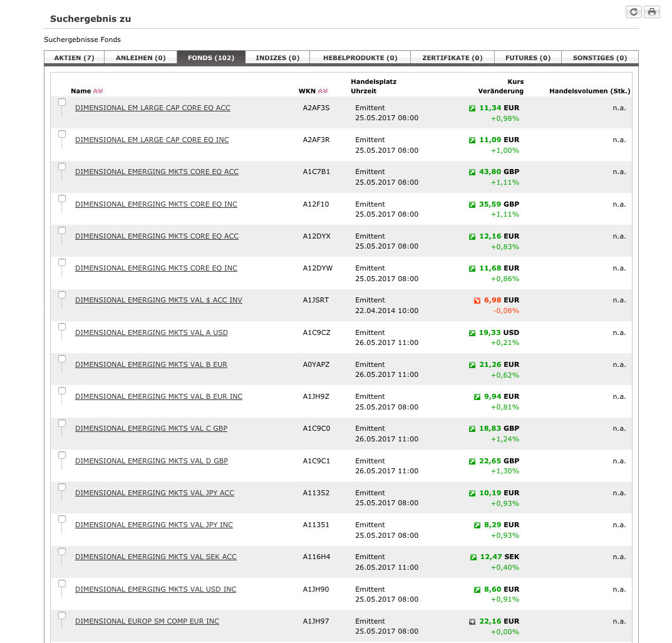The image size is (672, 643).
Task: Check the box for VAL C GBP fund
Action: click(62, 423)
